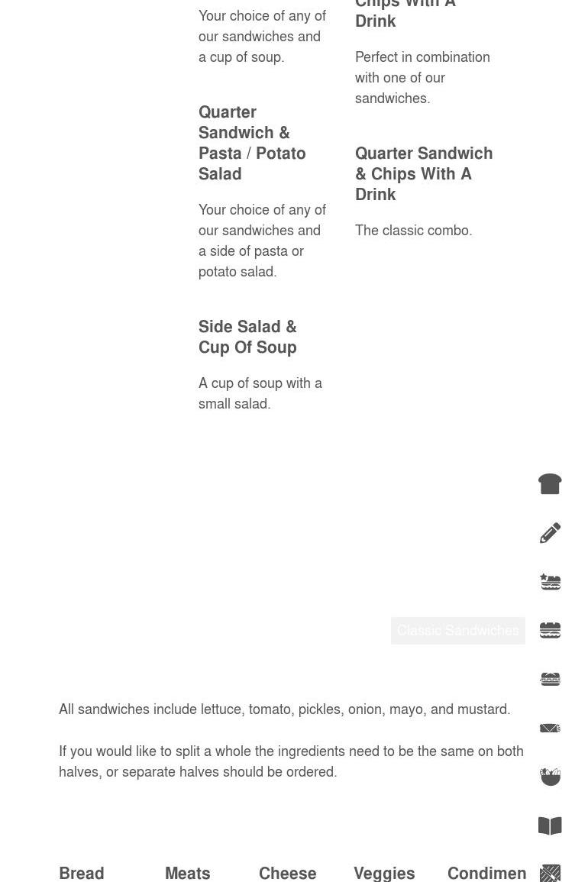Click the "The classic combo." description
The height and width of the screenshot is (882, 588).
click(413, 231)
